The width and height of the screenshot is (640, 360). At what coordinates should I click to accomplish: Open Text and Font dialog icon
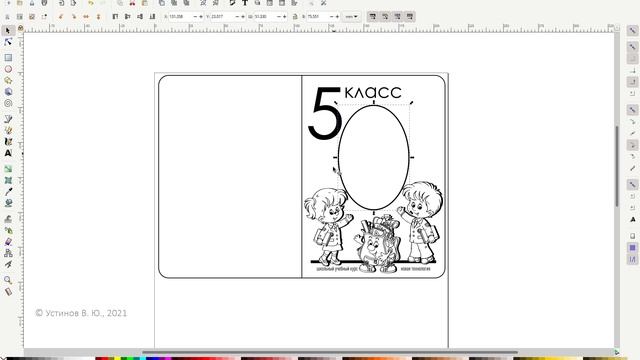pos(245,3)
